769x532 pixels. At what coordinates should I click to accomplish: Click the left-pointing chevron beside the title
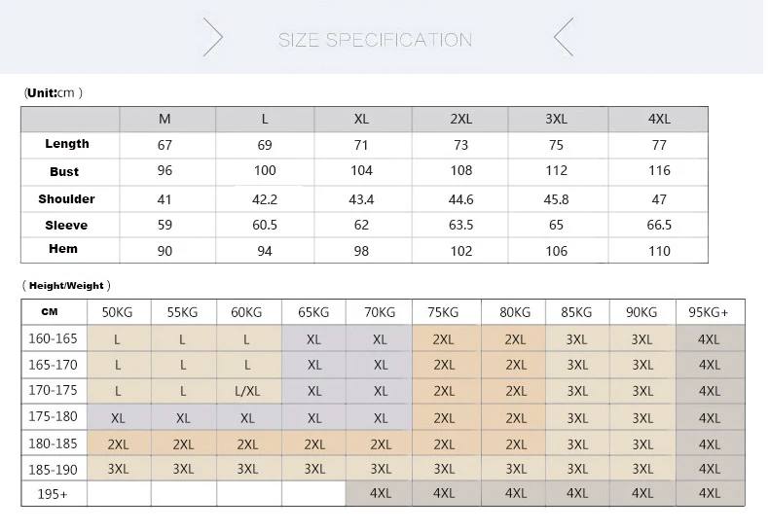563,38
